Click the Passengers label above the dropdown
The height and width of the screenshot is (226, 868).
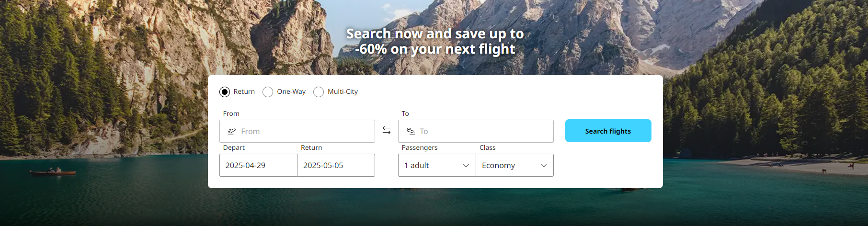(420, 147)
